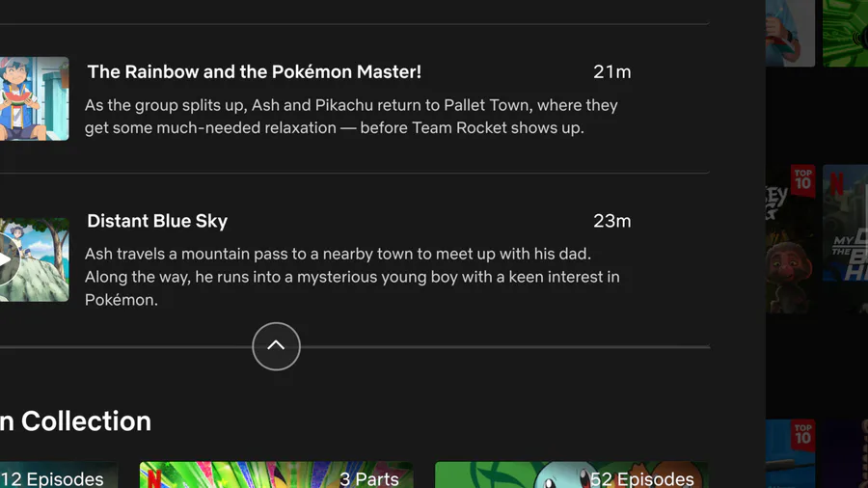Open the 12 Episodes collection card
The image size is (868, 488).
tap(59, 474)
